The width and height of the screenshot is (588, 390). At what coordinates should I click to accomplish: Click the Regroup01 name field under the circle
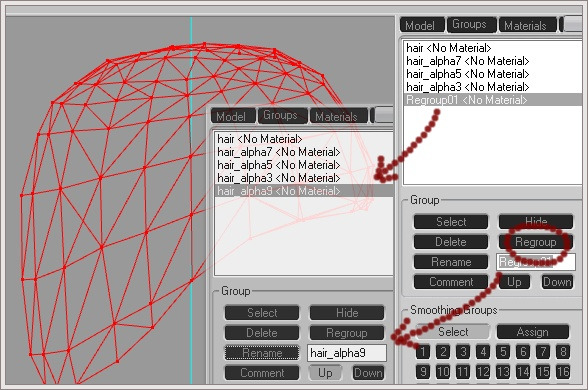[536, 262]
